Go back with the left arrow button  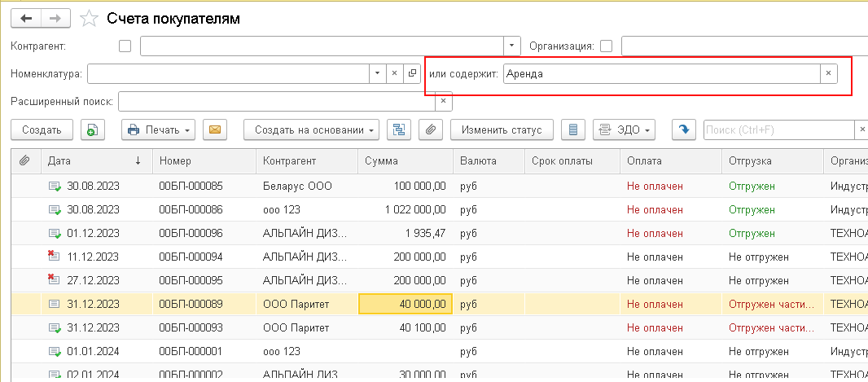coord(27,19)
